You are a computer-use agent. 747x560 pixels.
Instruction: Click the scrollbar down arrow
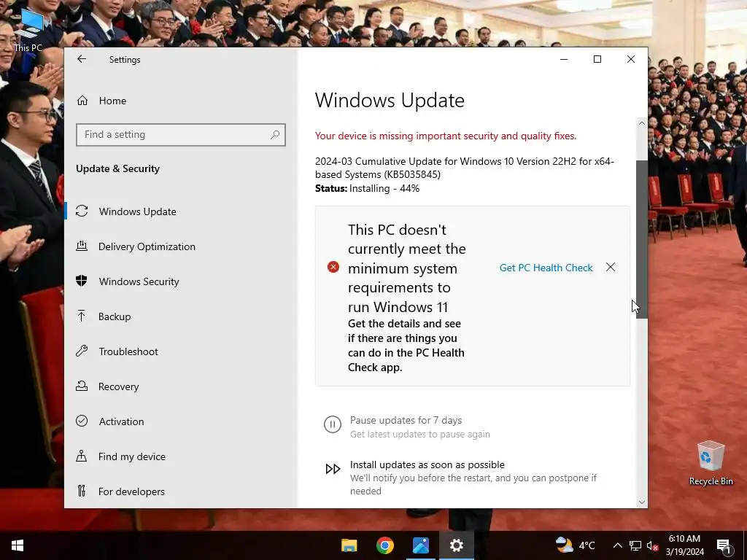pyautogui.click(x=642, y=502)
